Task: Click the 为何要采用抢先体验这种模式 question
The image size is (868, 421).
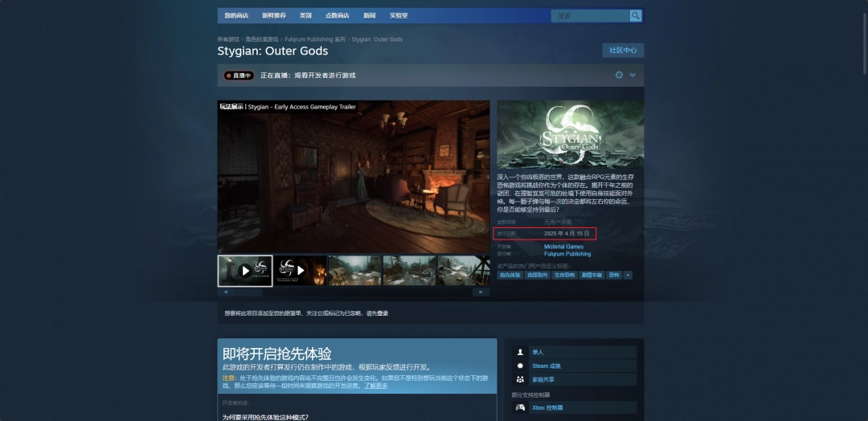Action: click(x=266, y=416)
